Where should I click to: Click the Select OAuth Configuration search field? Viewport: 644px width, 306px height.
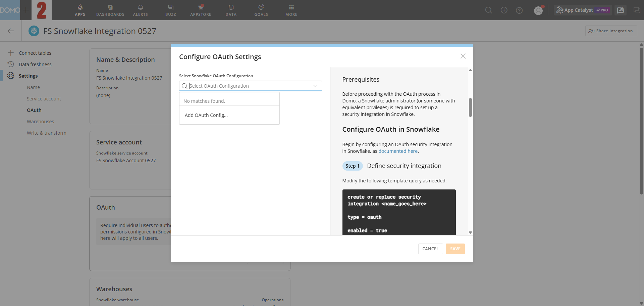[x=250, y=86]
